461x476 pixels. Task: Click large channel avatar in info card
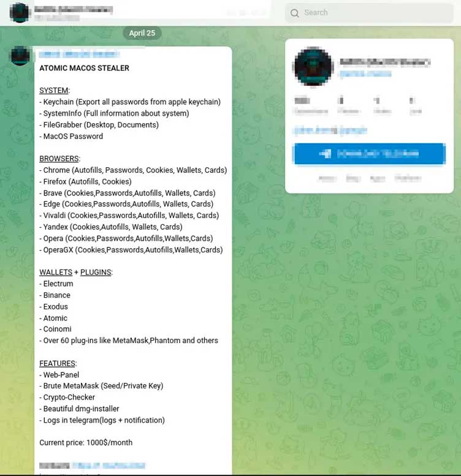[313, 67]
